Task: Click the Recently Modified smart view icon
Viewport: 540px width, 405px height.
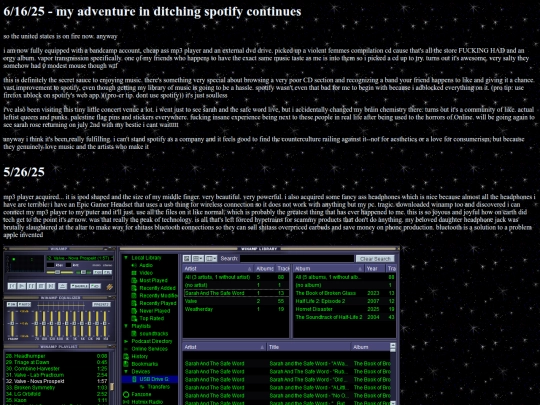Action: pos(134,295)
